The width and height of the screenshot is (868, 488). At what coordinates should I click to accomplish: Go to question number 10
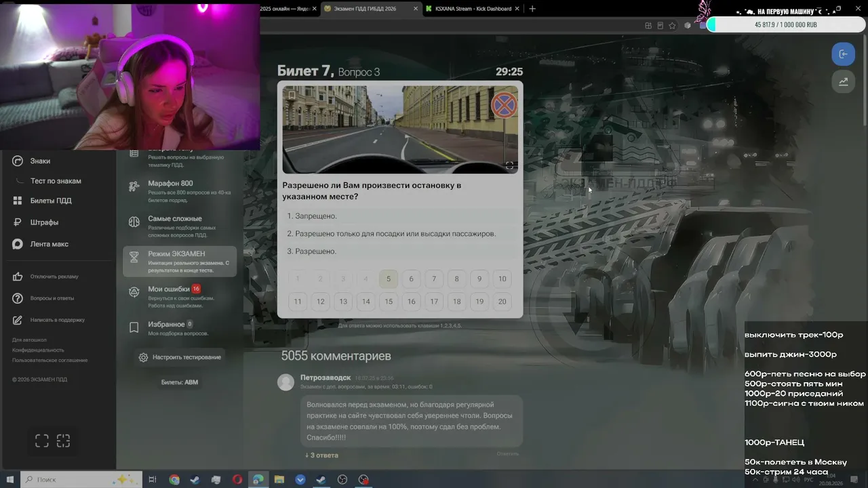[502, 279]
